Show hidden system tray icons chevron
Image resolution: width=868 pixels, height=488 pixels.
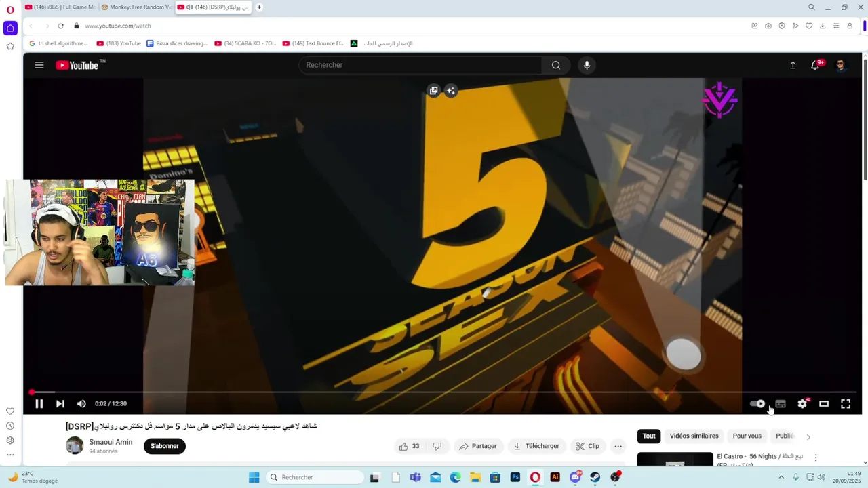pos(781,477)
